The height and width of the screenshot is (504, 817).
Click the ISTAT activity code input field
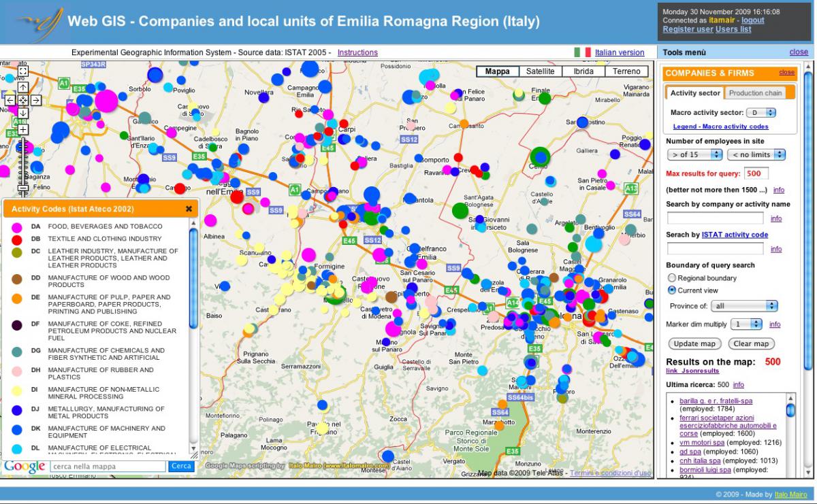pyautogui.click(x=716, y=249)
